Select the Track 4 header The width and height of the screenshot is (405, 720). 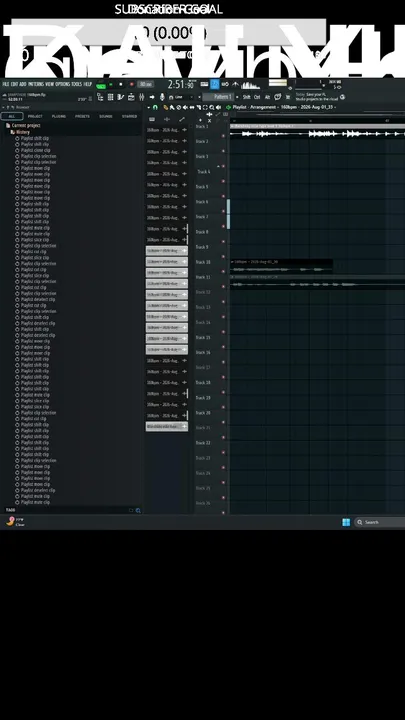203,172
